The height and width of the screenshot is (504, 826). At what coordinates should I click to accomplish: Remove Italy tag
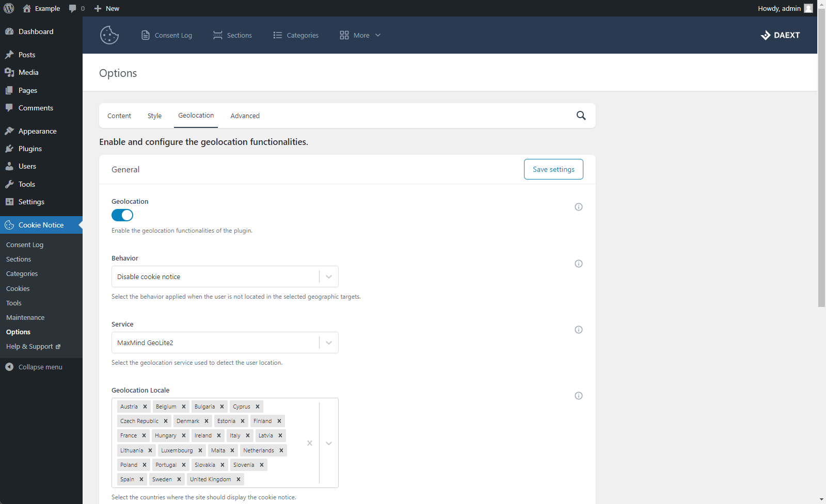tap(248, 435)
